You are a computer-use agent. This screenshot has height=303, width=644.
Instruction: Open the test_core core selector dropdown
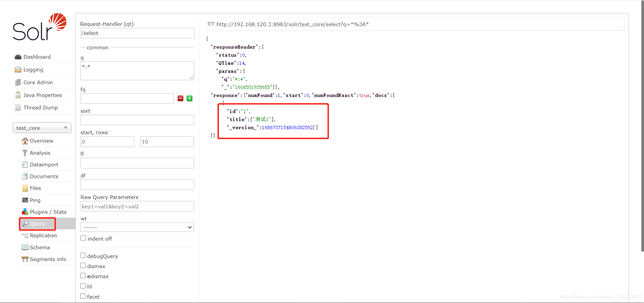[42, 128]
